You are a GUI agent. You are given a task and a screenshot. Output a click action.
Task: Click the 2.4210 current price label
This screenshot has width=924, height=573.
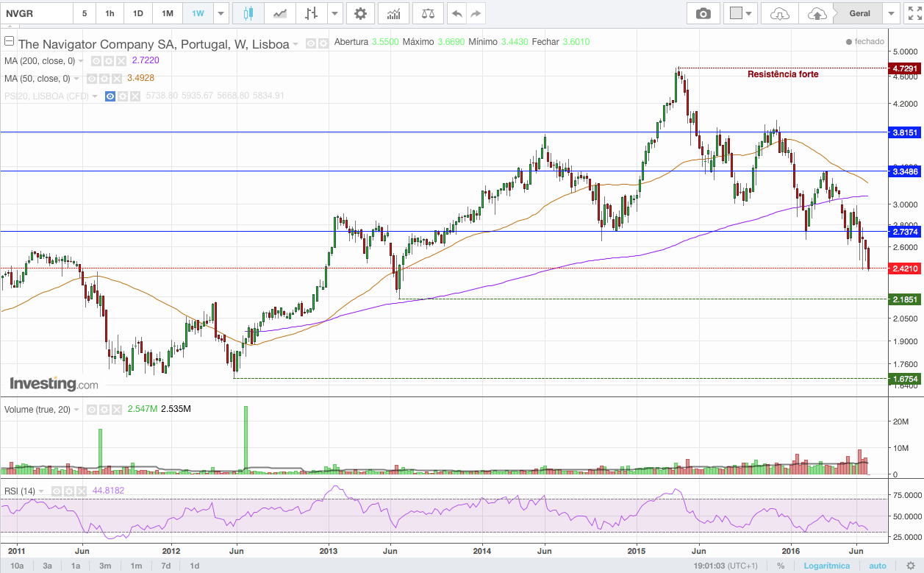pos(904,269)
